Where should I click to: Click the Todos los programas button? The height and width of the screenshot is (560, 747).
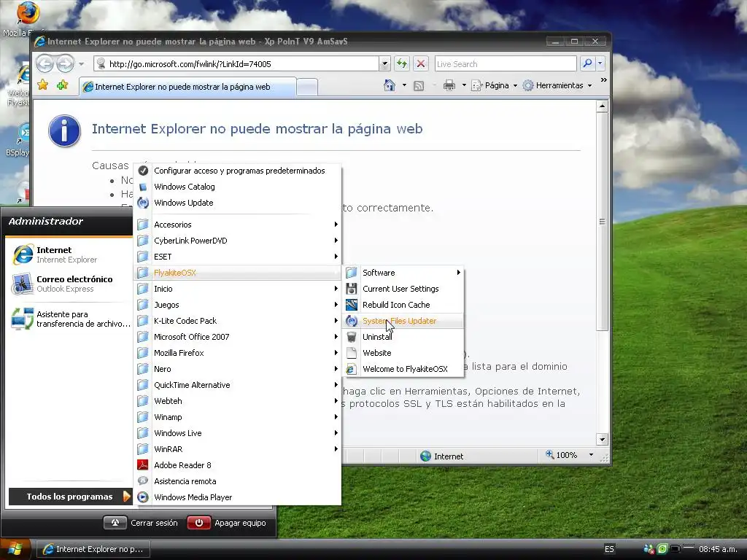(x=70, y=497)
